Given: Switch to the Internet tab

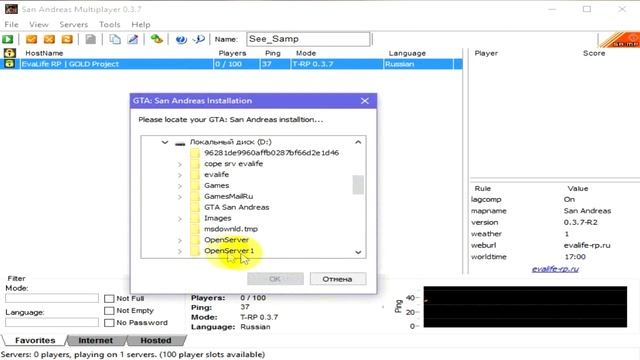Looking at the screenshot, I should (96, 340).
